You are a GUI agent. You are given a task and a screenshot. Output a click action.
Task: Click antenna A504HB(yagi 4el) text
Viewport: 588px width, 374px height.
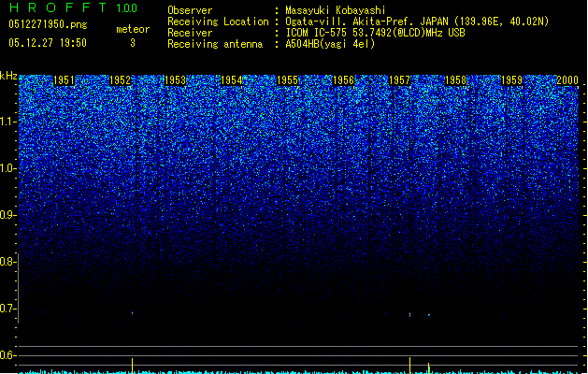point(330,44)
